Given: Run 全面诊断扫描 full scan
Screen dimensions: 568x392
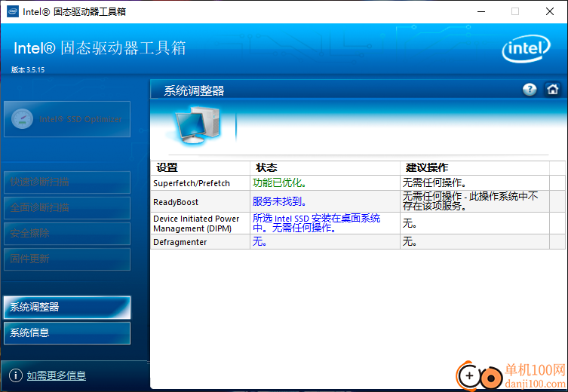Looking at the screenshot, I should click(x=67, y=208).
